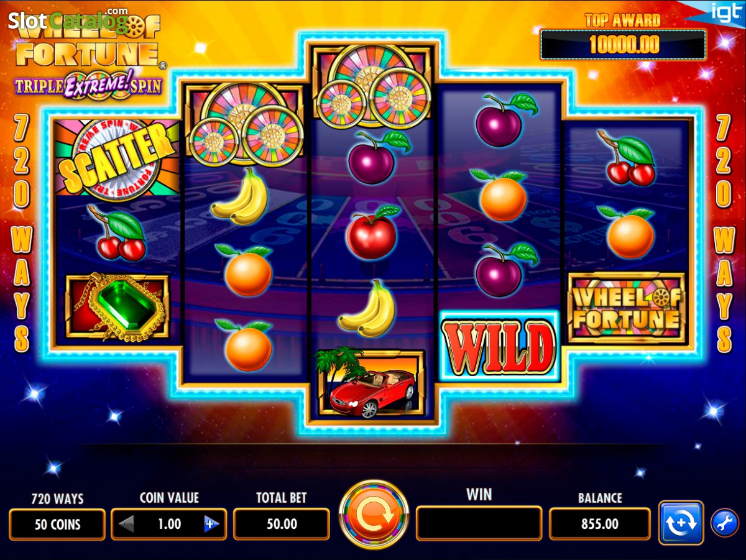Screen dimensions: 746x560
Task: Click the red sports car symbol
Action: click(x=371, y=383)
